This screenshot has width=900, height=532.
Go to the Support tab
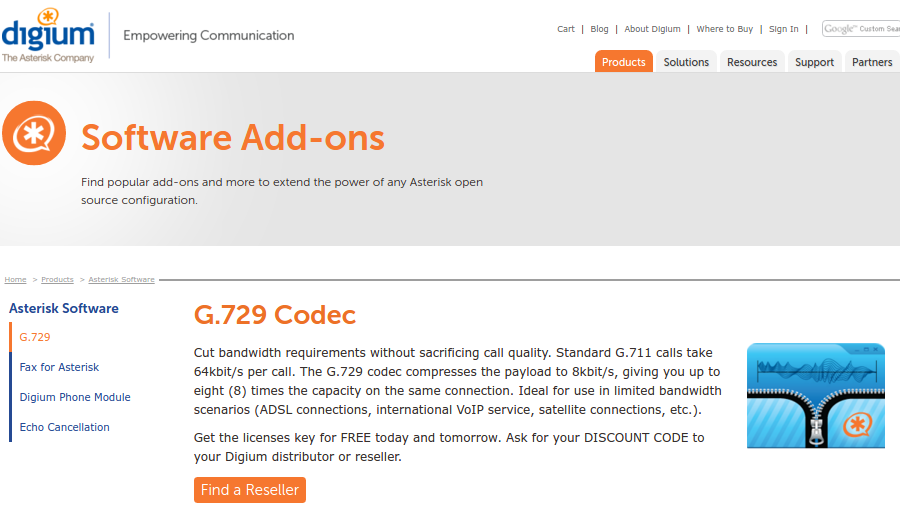pos(814,62)
